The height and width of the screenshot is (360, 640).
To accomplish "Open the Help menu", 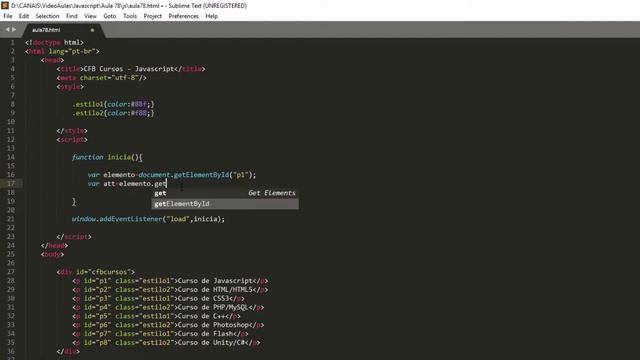I will click(x=211, y=16).
